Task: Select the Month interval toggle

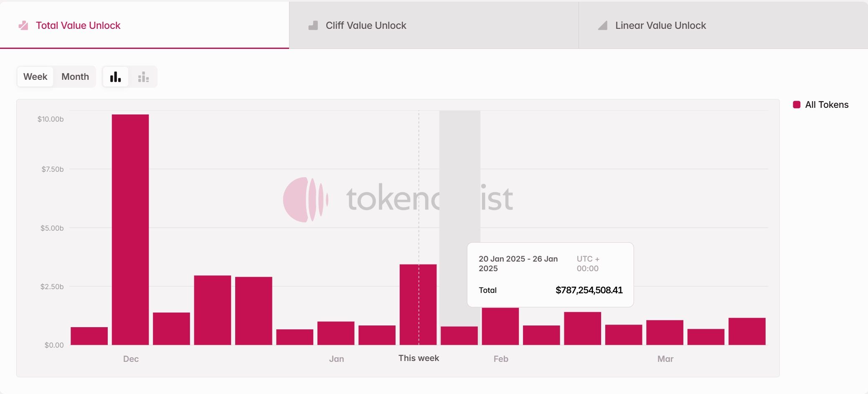Action: click(x=75, y=76)
